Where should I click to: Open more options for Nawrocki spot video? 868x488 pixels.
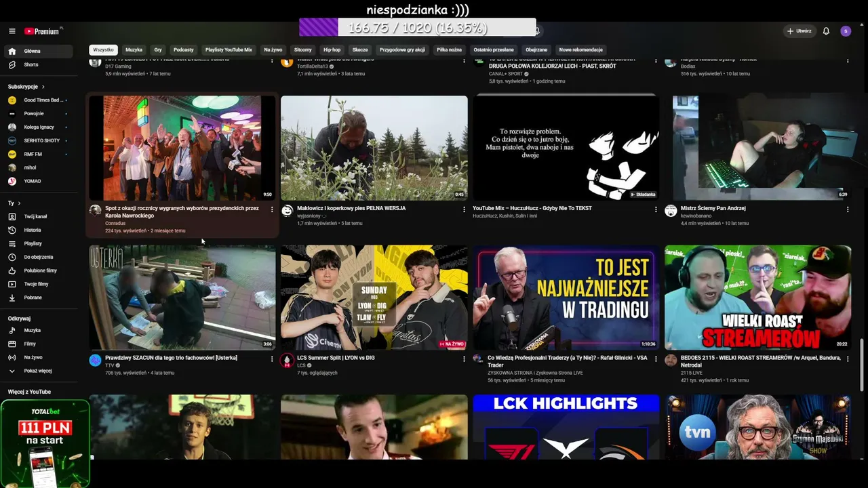tap(272, 210)
